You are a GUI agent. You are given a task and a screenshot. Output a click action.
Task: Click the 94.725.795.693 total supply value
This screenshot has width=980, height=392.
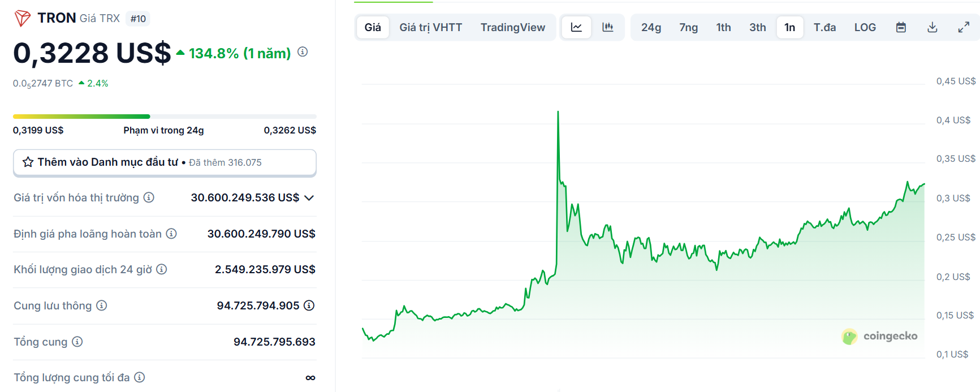(x=274, y=342)
